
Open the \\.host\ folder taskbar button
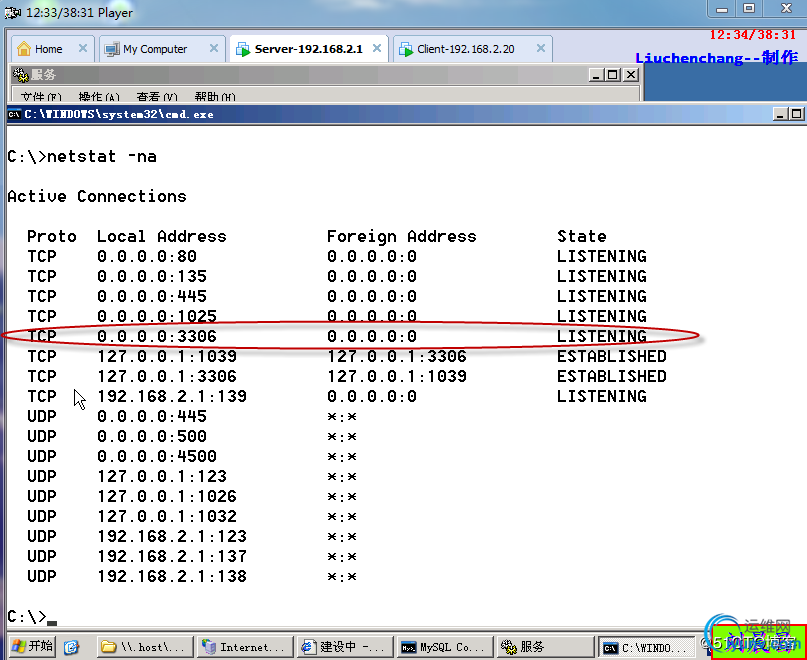145,647
